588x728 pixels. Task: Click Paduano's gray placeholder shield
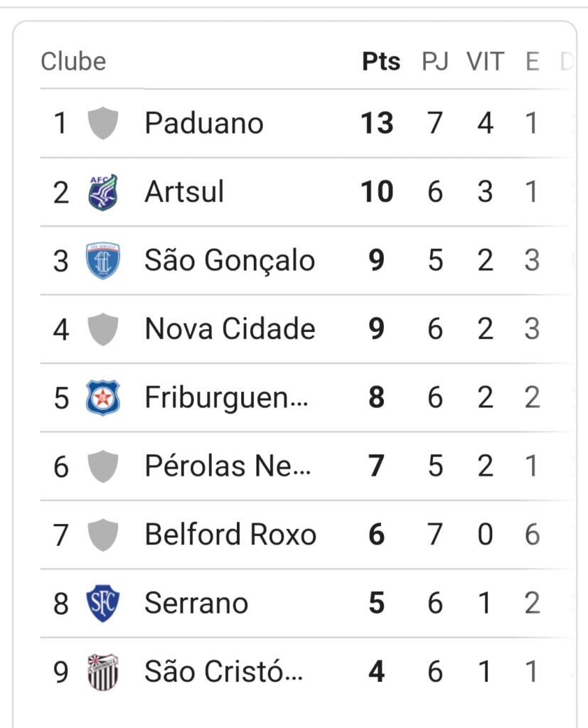tap(102, 123)
